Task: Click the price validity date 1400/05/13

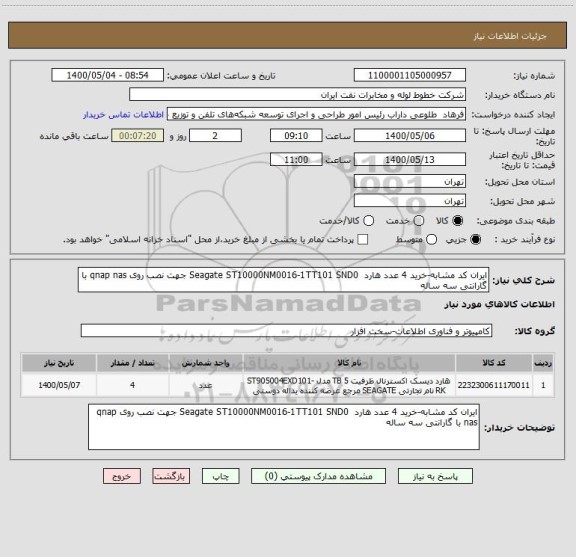Action: [410, 159]
